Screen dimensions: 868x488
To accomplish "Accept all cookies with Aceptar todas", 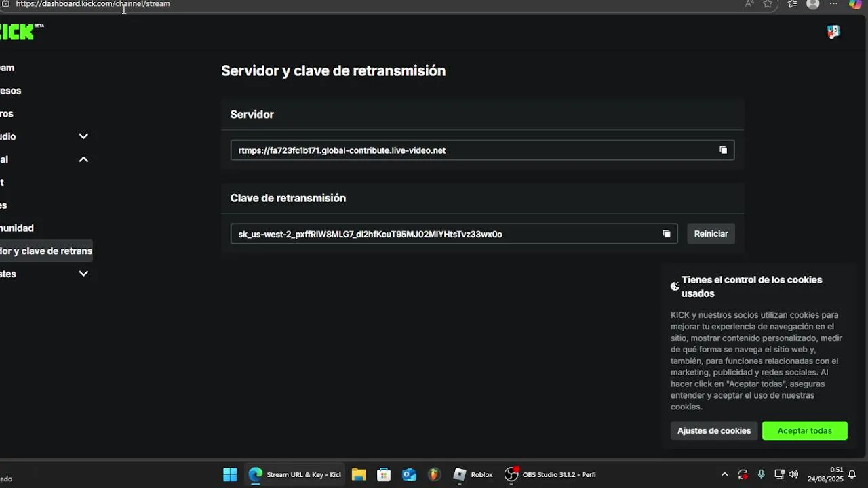I will point(805,431).
